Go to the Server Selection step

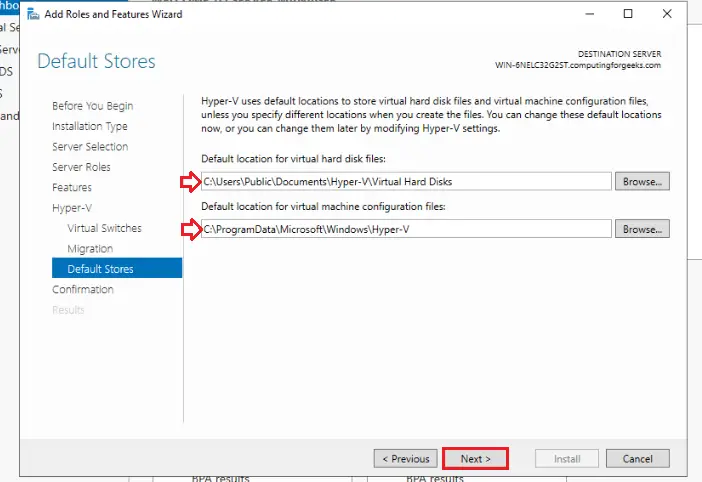pos(90,147)
